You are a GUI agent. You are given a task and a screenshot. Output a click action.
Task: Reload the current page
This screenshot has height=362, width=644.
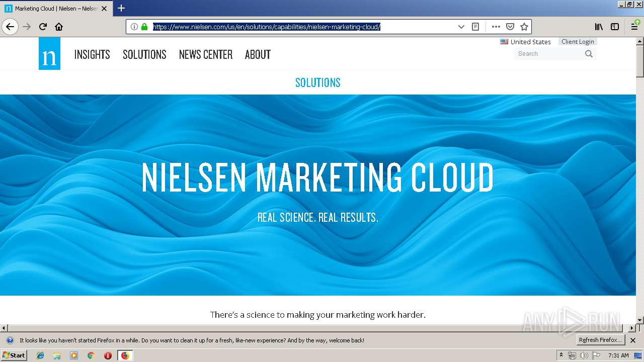(x=43, y=27)
